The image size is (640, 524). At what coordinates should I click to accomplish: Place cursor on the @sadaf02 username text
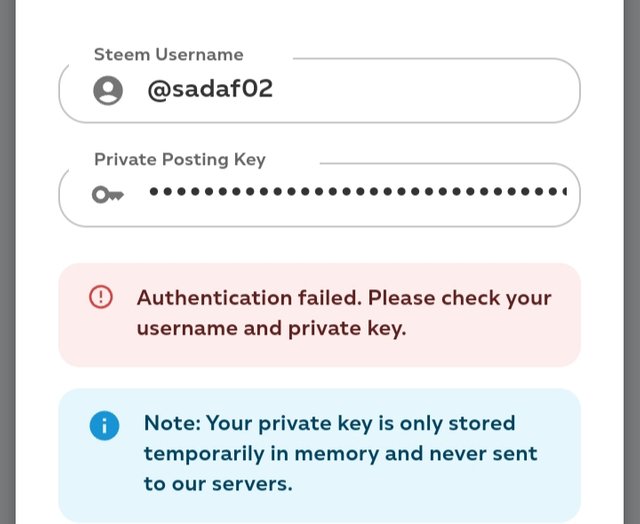(x=210, y=90)
